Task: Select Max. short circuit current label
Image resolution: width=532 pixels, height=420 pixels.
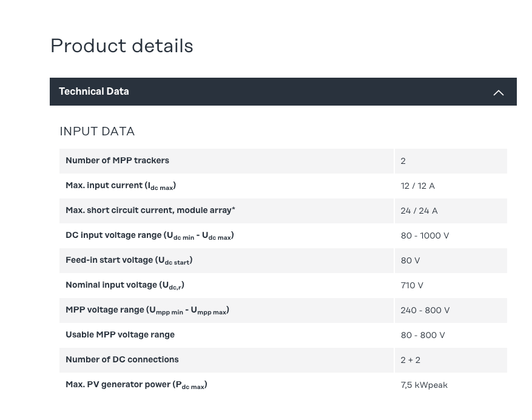Action: point(150,211)
